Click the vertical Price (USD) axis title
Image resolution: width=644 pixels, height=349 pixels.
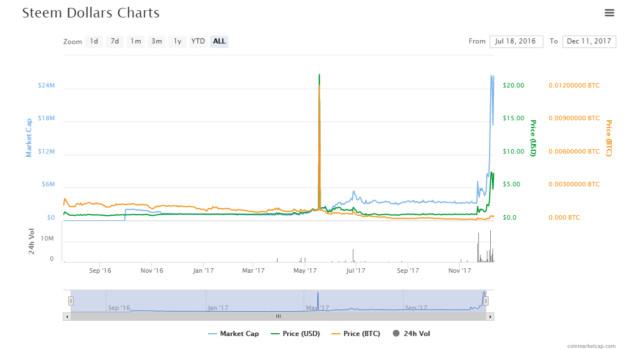[x=533, y=138]
